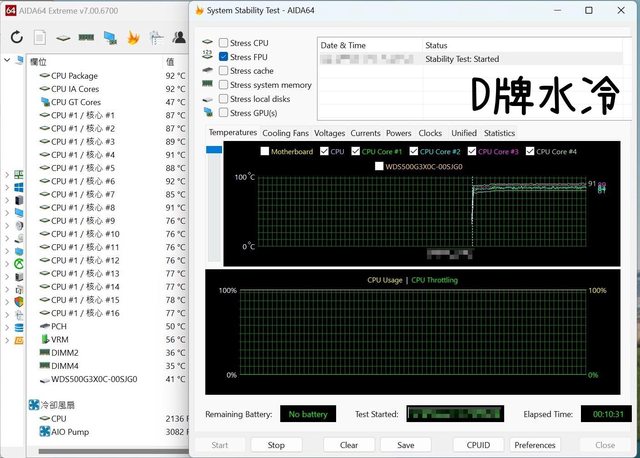Enable the Stress CPU checkbox
The image size is (640, 458).
point(223,43)
